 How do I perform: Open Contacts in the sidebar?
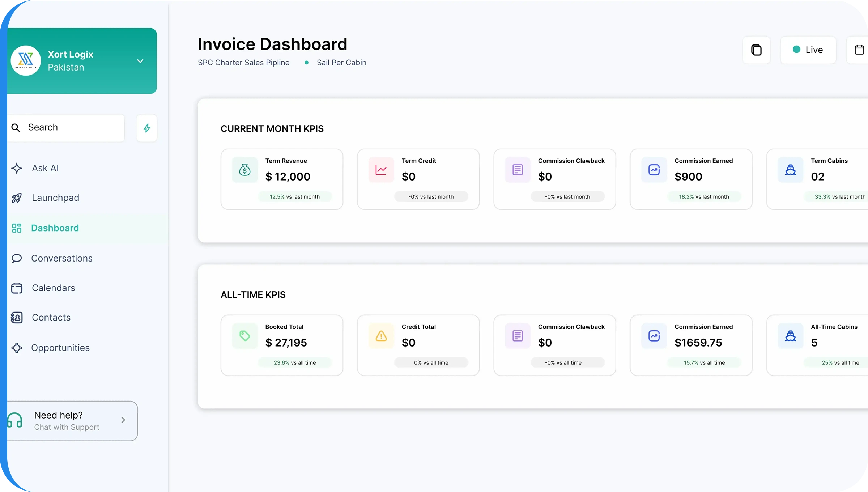pyautogui.click(x=51, y=318)
